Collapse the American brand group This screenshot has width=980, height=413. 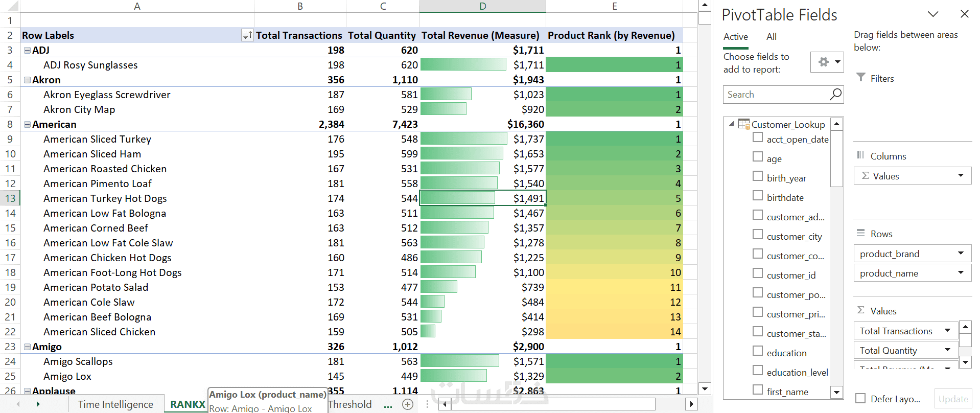tap(27, 124)
